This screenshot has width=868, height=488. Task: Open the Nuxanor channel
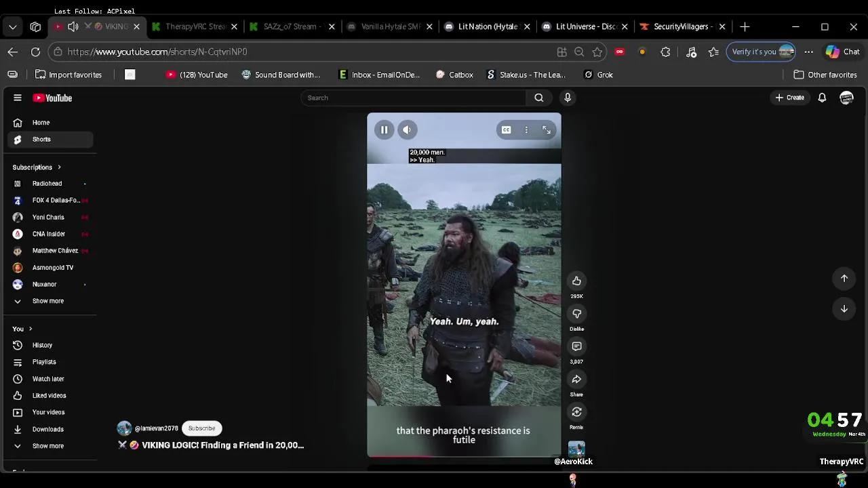[51, 284]
